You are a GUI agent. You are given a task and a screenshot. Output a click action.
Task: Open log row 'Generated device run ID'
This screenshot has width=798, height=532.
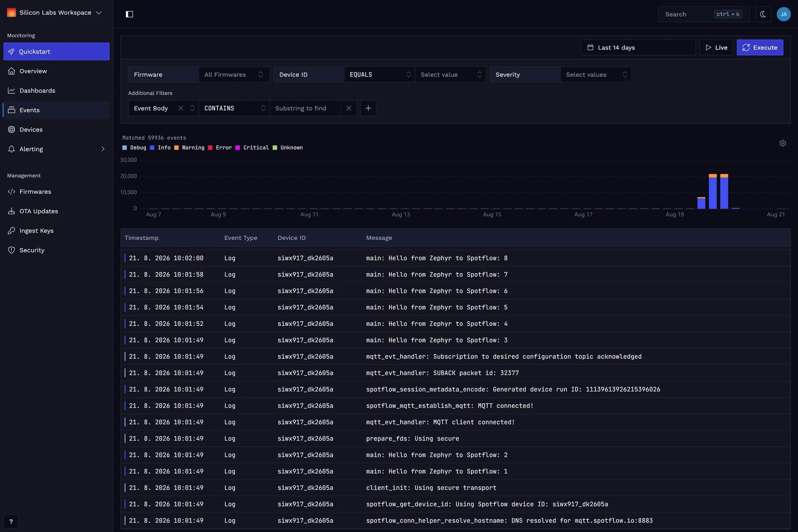coord(456,389)
